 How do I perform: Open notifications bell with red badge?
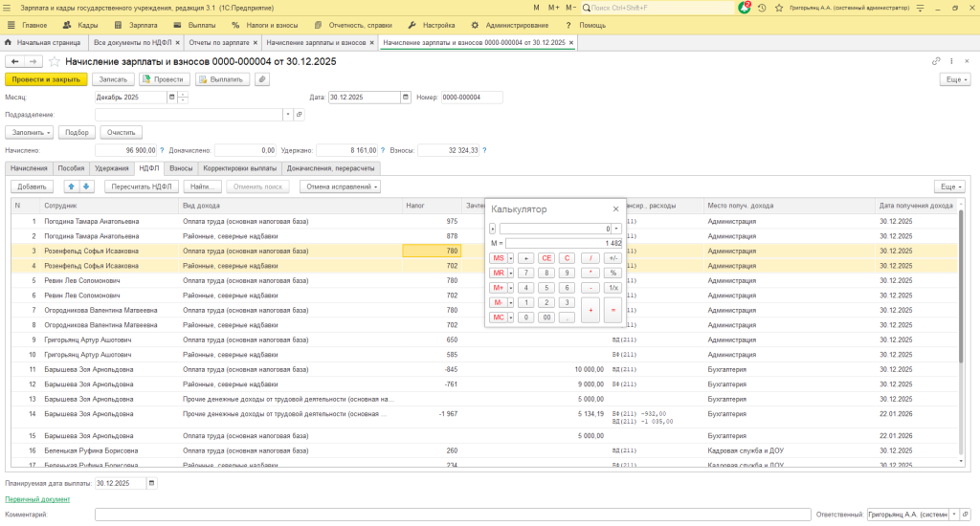tap(746, 8)
